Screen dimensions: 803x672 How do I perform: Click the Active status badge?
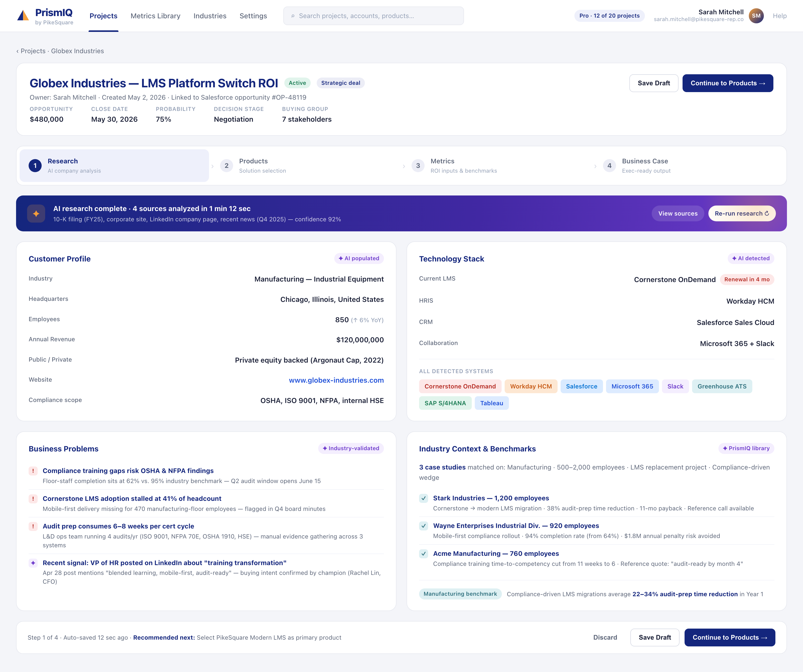pyautogui.click(x=297, y=83)
